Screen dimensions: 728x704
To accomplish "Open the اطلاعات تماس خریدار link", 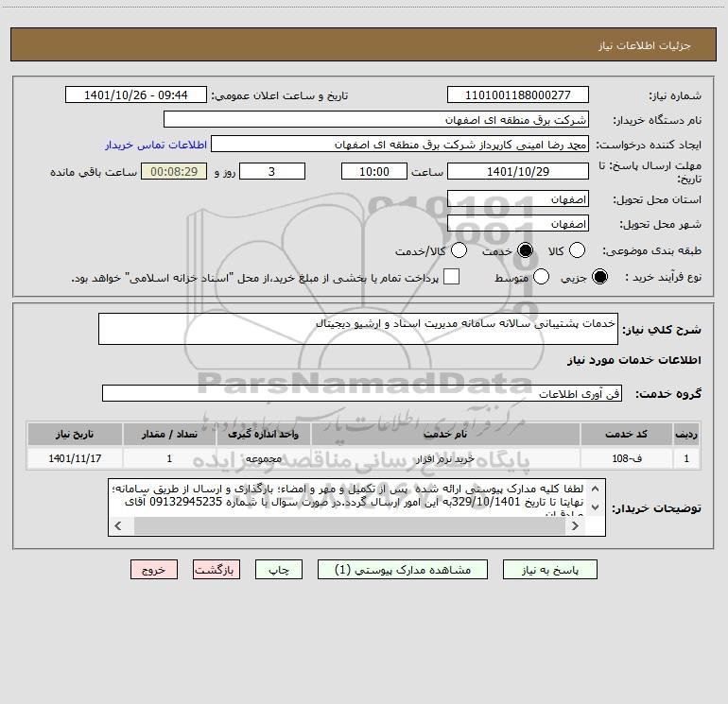I will [156, 145].
